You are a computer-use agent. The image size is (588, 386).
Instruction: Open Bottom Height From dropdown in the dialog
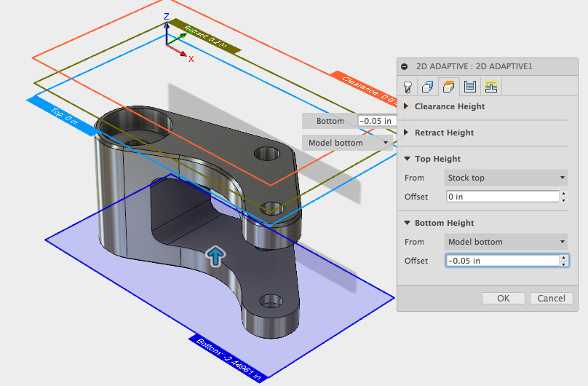[506, 242]
